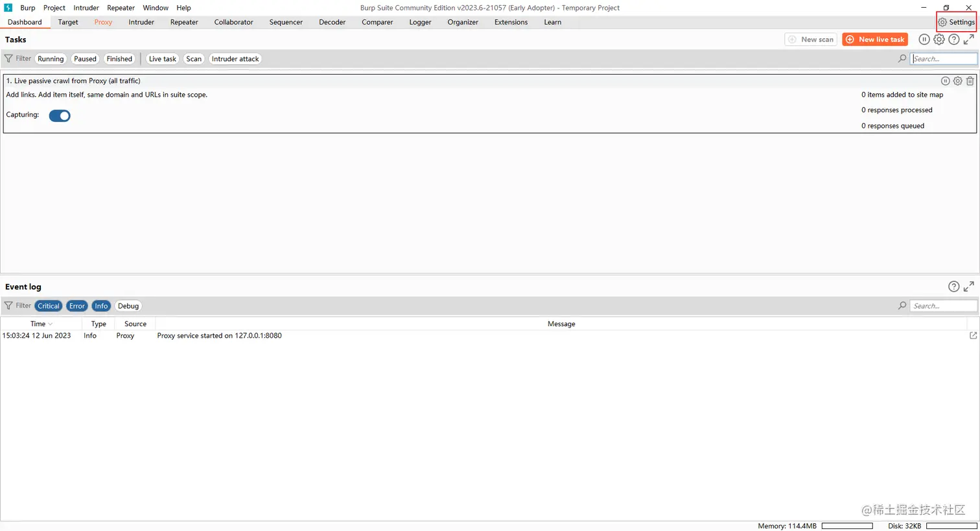Switch to the Sequencer tab

coord(286,22)
